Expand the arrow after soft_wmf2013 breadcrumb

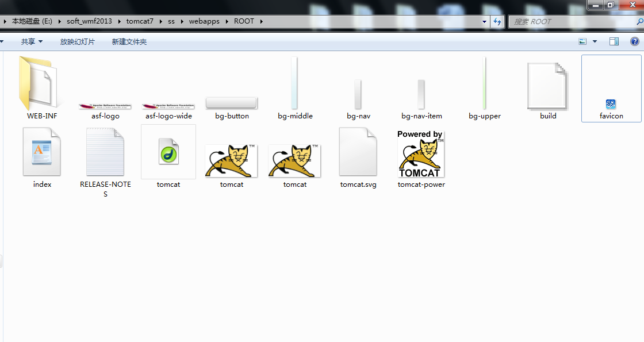119,21
